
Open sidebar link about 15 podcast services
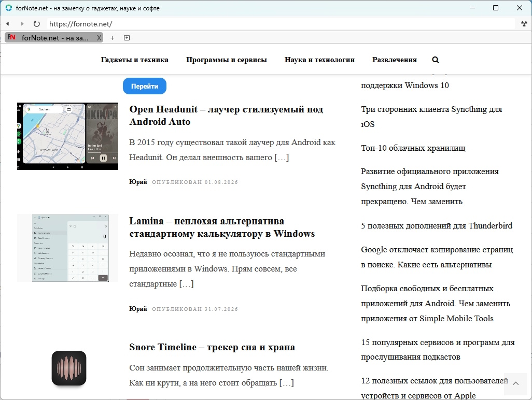(438, 350)
